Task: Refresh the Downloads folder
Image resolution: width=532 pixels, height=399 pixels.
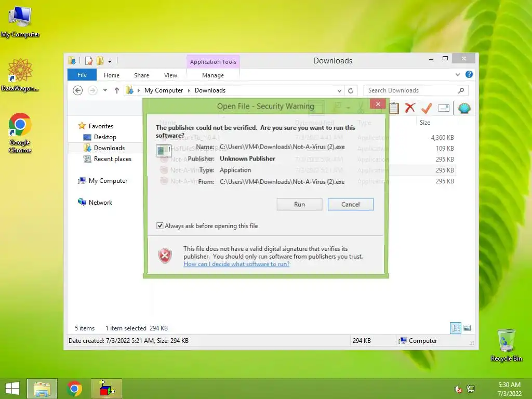Action: (x=351, y=90)
